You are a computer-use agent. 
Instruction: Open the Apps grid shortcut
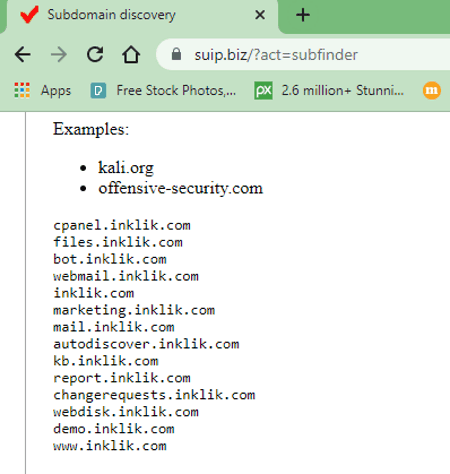[x=43, y=90]
